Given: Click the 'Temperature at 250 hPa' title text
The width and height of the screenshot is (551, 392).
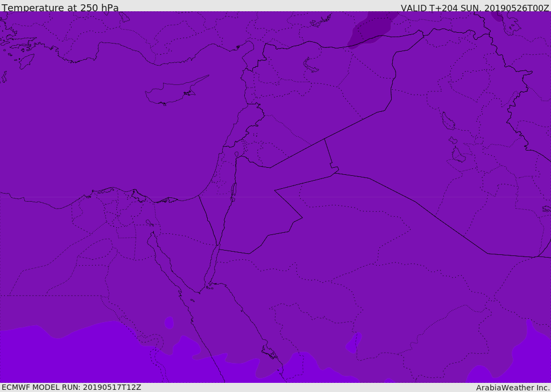Looking at the screenshot, I should click(60, 8).
